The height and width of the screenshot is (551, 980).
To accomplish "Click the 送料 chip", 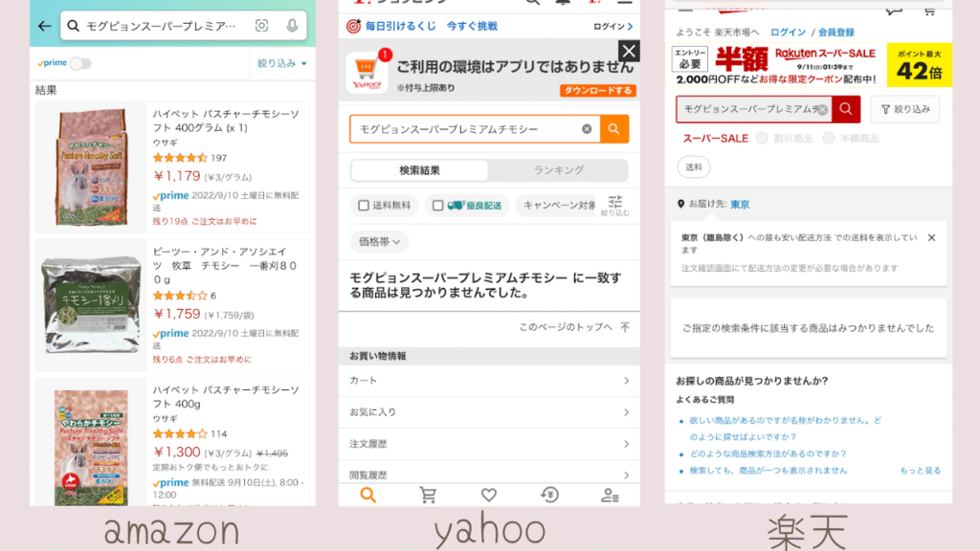I will (694, 167).
